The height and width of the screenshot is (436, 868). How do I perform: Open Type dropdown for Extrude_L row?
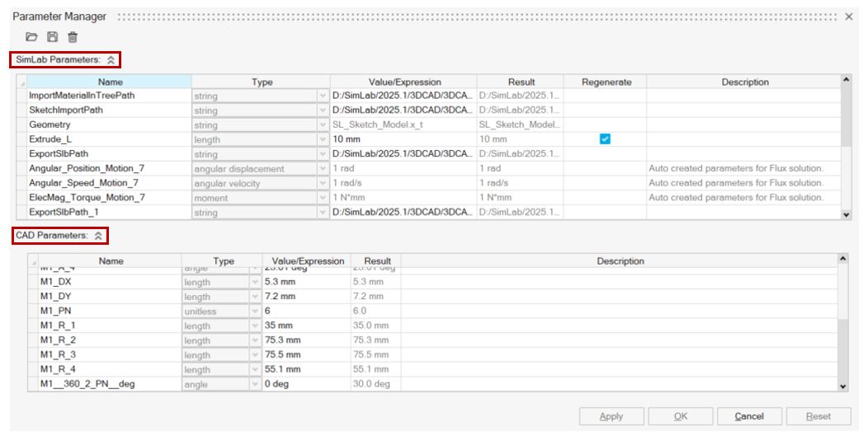(x=322, y=140)
